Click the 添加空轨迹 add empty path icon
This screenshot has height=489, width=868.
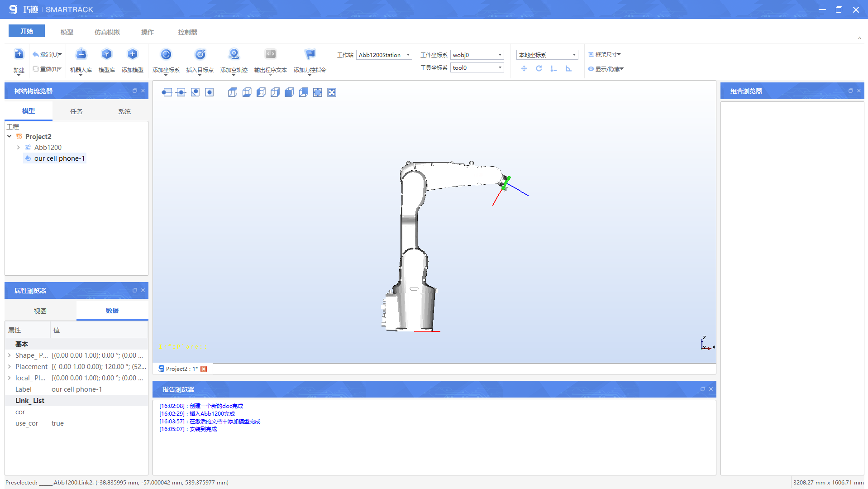234,55
